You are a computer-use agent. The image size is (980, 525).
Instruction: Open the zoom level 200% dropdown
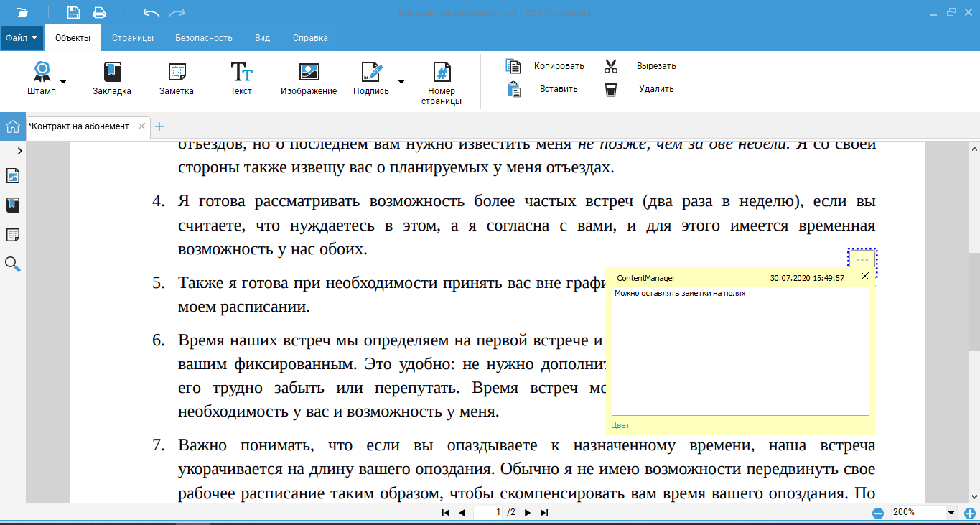click(x=951, y=513)
